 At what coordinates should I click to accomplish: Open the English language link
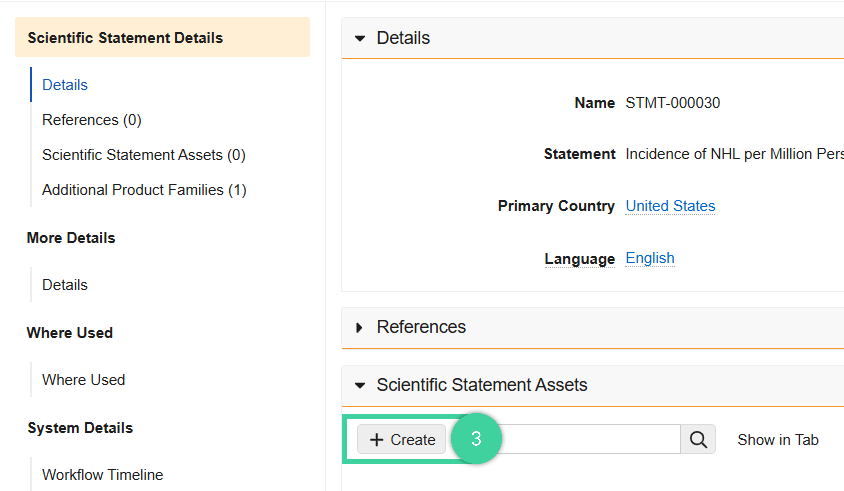650,258
